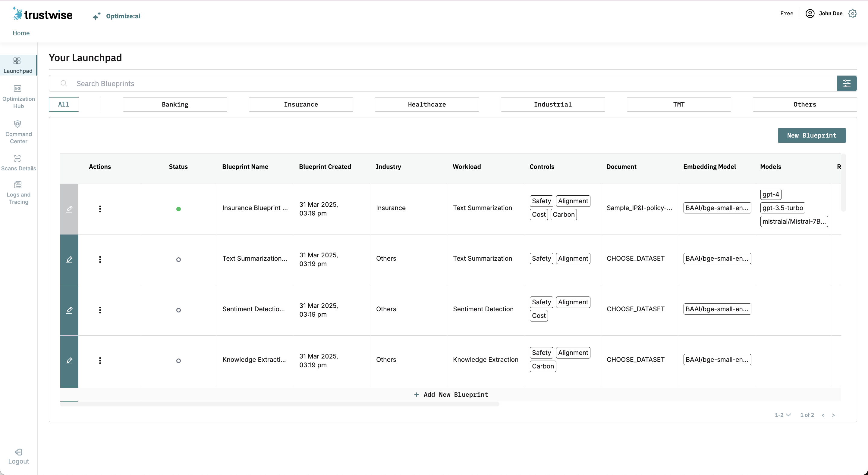Image resolution: width=868 pixels, height=475 pixels.
Task: Expand the 1-2 page size dropdown
Action: [x=782, y=415]
